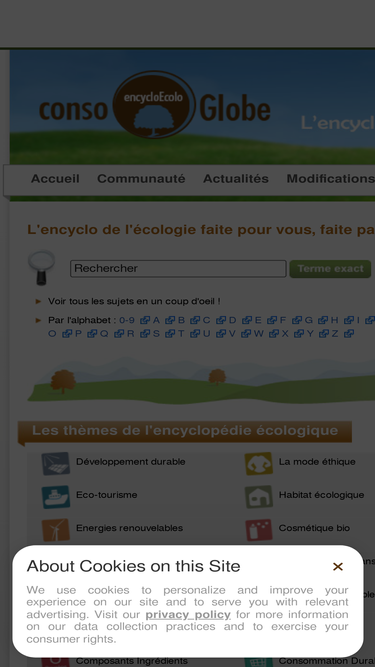Image resolution: width=375 pixels, height=667 pixels.
Task: Click the magnifying glass search icon
Action: 42,268
